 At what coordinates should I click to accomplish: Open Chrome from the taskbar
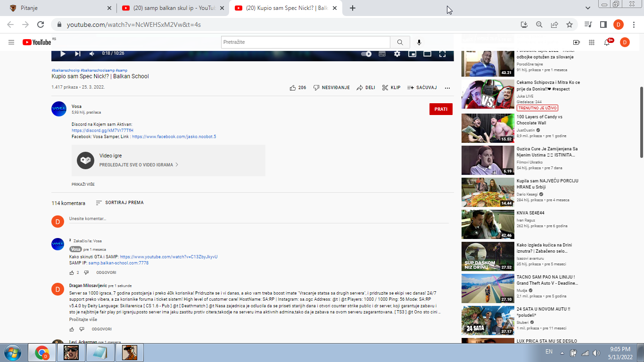pyautogui.click(x=42, y=353)
